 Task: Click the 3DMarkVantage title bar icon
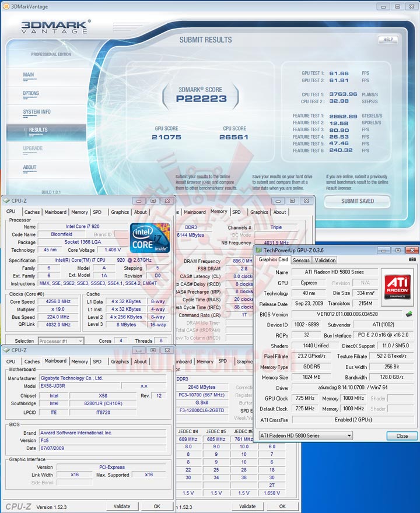(x=6, y=6)
